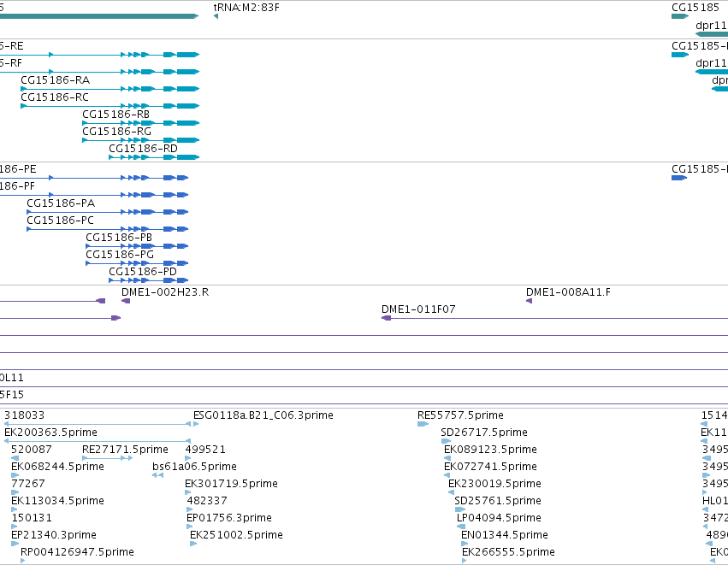Screen dimensions: 728x565
Task: Click the CG15186-PD protein exon glyph
Action: point(149,280)
